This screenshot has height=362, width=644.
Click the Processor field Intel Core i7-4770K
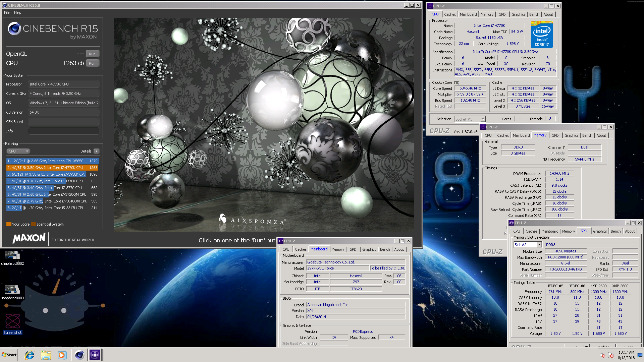(64, 84)
